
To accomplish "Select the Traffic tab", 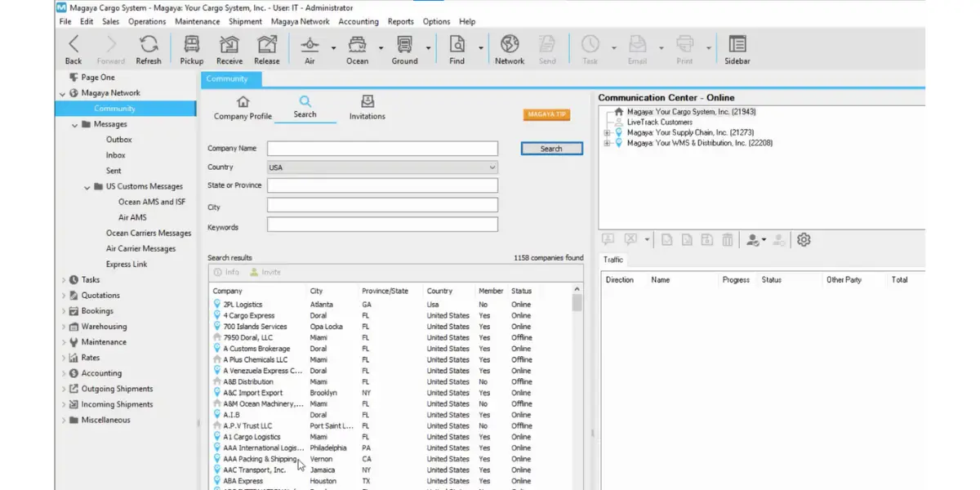I will (x=613, y=260).
